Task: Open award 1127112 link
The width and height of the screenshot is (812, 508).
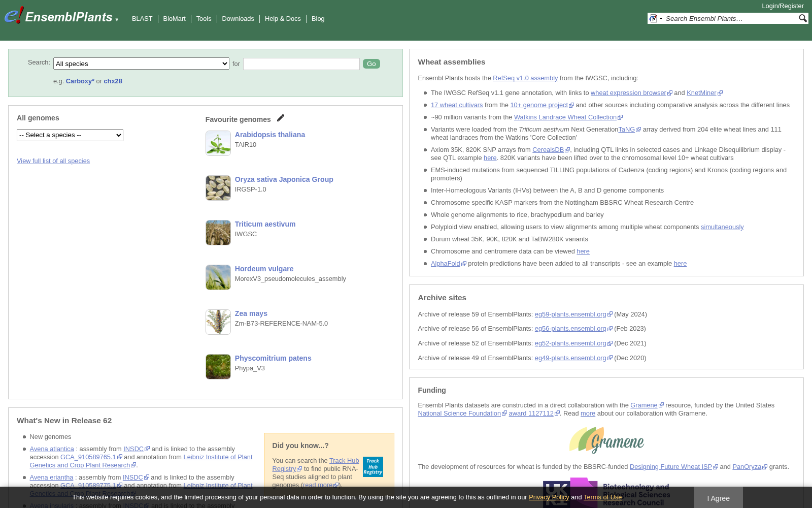Action: coord(534,414)
